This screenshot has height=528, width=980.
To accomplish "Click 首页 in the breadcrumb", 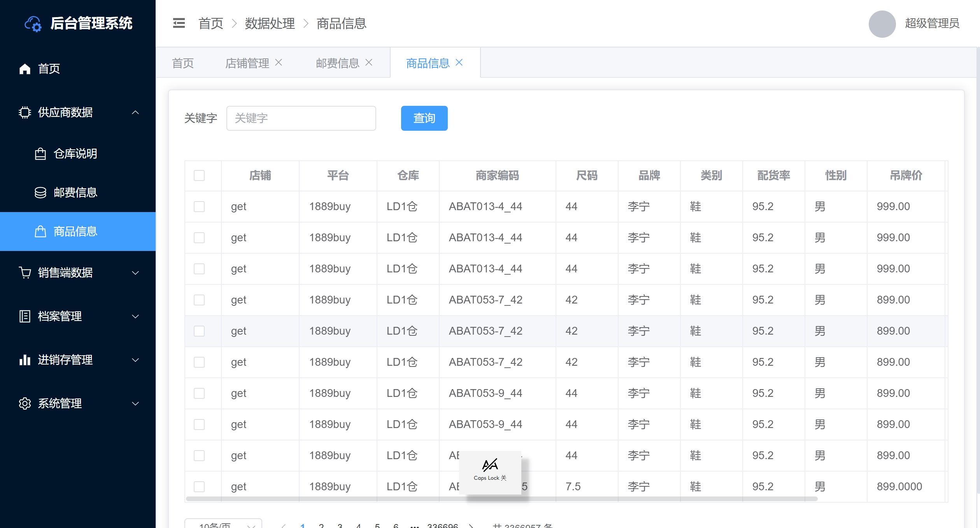I will click(x=210, y=24).
